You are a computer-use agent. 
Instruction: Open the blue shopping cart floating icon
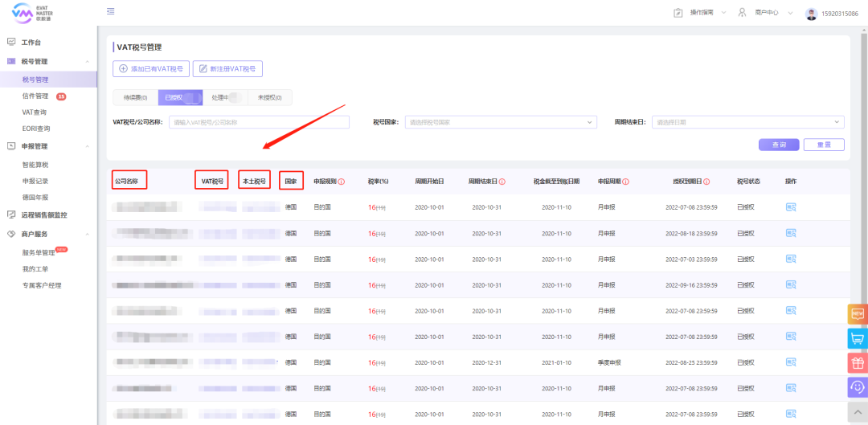click(858, 338)
